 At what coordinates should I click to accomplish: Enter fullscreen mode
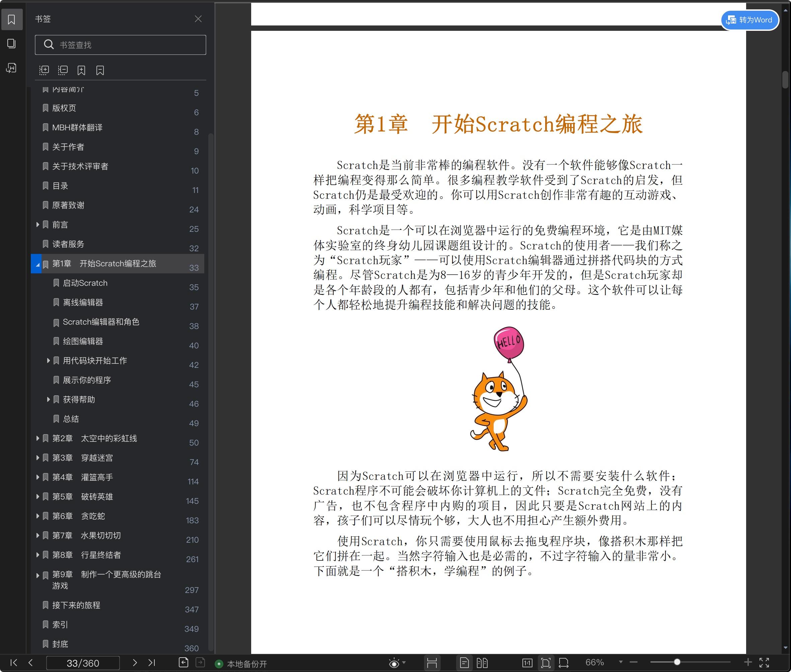pos(764,663)
